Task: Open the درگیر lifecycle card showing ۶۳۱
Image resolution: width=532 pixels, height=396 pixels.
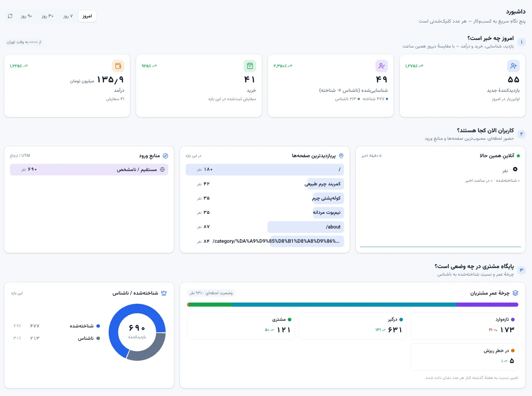Action: (x=353, y=326)
